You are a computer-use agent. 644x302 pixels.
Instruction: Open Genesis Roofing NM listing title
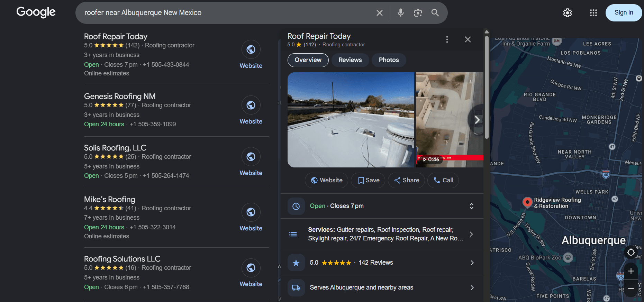point(120,96)
